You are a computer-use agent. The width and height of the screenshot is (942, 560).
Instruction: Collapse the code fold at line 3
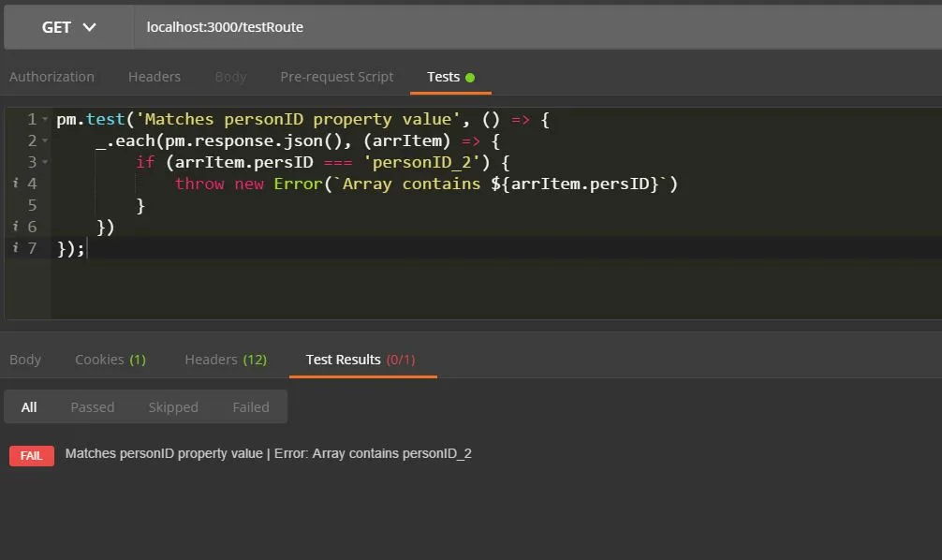(x=45, y=162)
